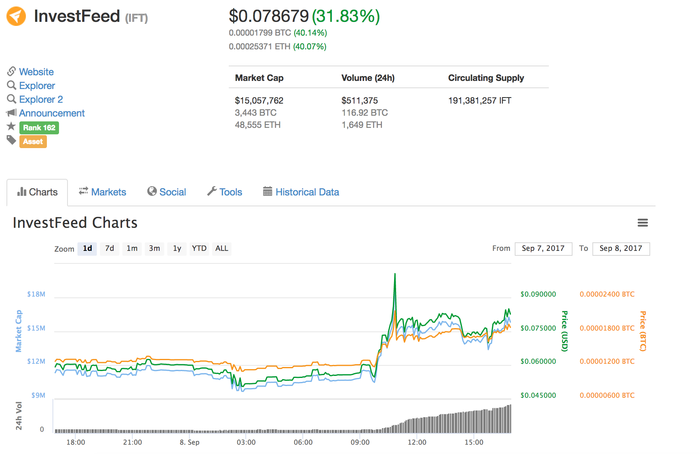Click the magnifier icon beside Explorer 2
The image size is (700, 454).
tap(11, 99)
